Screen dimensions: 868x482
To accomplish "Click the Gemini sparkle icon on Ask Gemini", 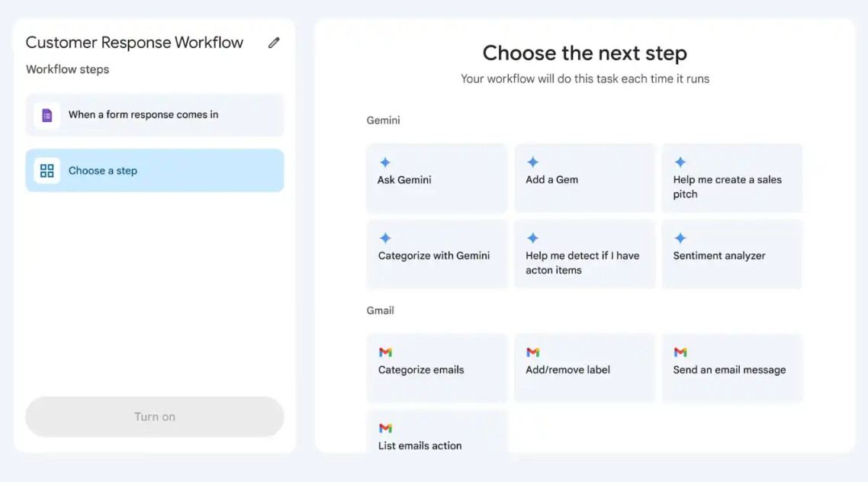I will click(x=385, y=162).
